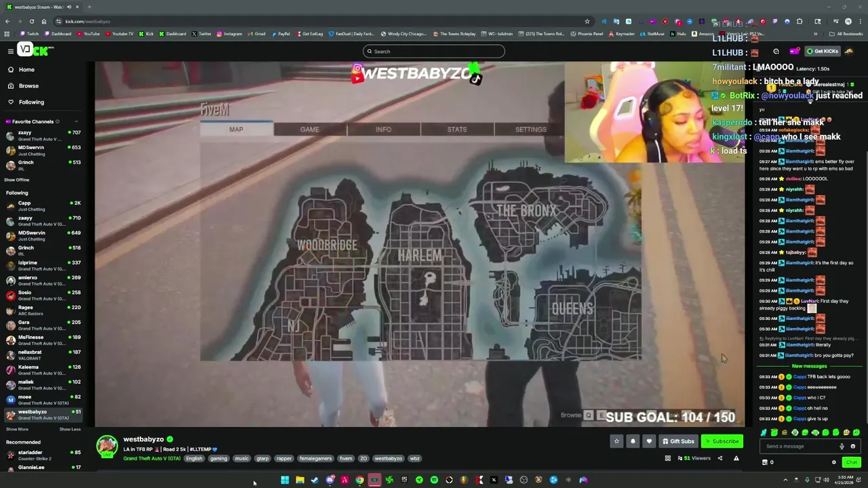
Task: Click the chat rewards icon left of Get KICKs
Action: [794, 52]
